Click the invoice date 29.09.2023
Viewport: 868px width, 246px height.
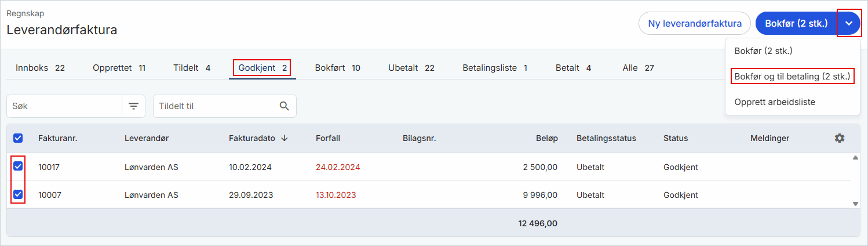click(x=250, y=195)
